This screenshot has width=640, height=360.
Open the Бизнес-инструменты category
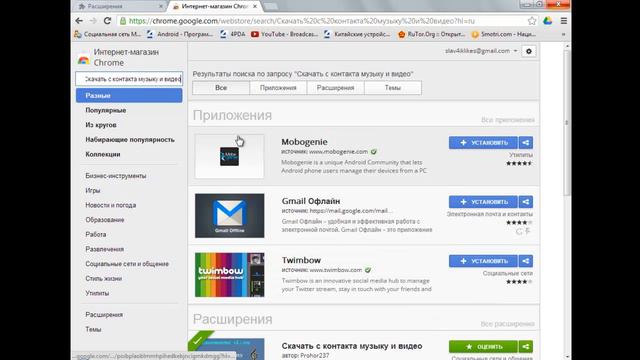pyautogui.click(x=116, y=176)
